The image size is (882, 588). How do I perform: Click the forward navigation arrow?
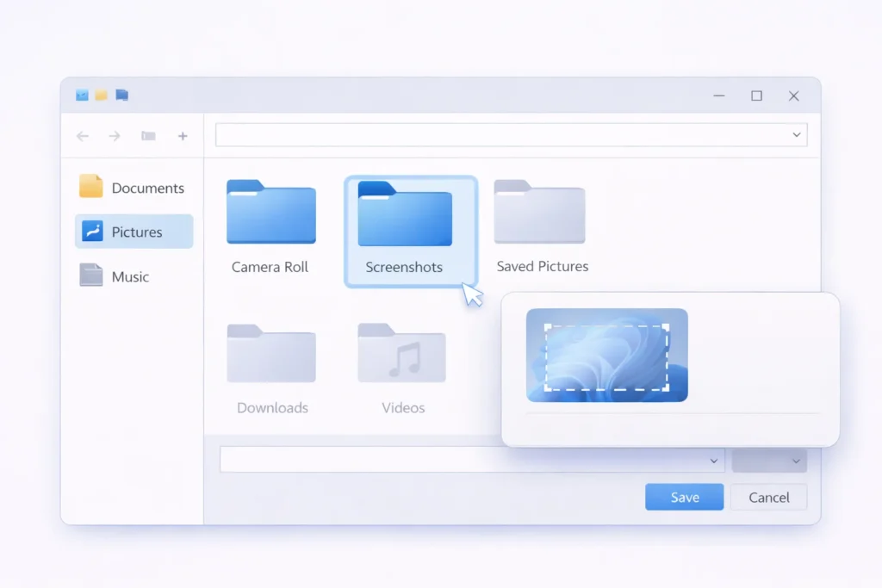point(115,136)
